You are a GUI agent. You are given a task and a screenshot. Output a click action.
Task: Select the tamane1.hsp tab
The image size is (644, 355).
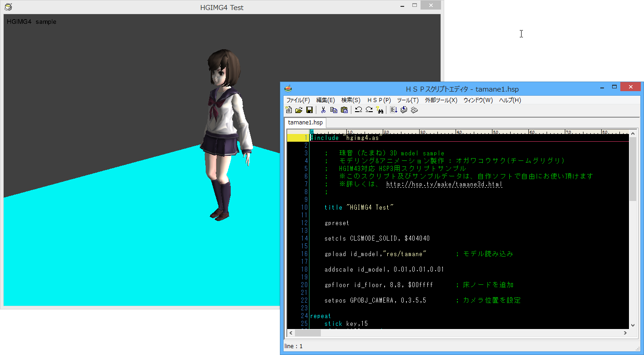pos(305,123)
